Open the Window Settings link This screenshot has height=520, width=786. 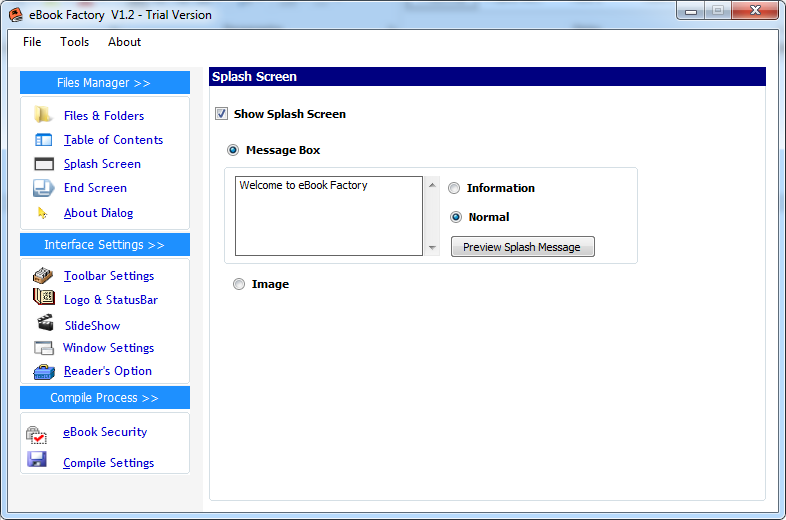(108, 348)
